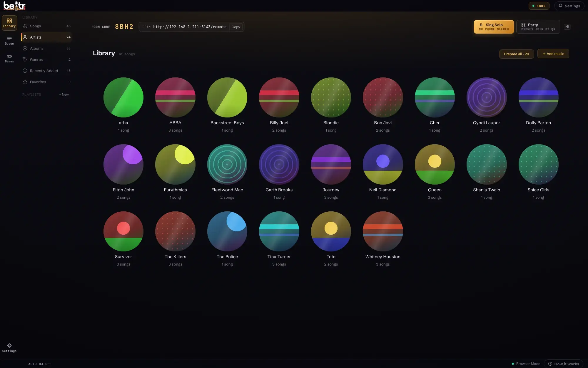The height and width of the screenshot is (368, 588).
Task: Select Songs in the library sidebar
Action: [46, 26]
